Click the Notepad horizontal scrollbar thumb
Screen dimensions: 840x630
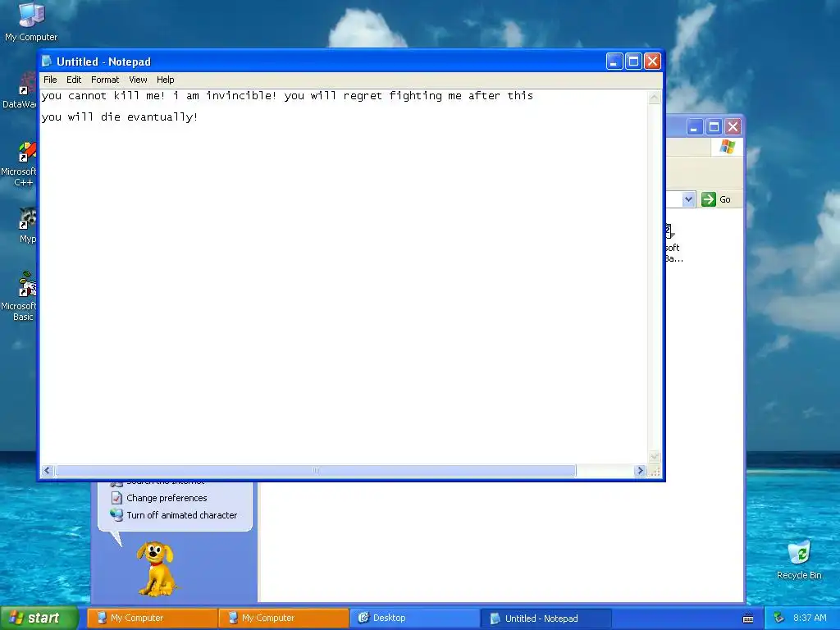316,470
